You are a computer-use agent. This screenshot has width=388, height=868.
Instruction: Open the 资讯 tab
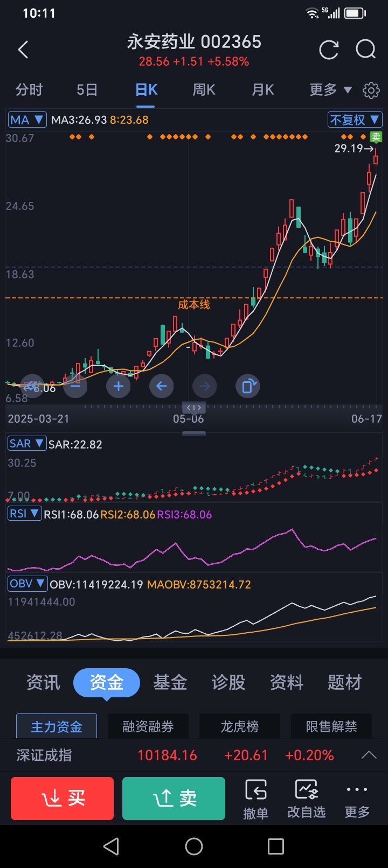tap(43, 683)
